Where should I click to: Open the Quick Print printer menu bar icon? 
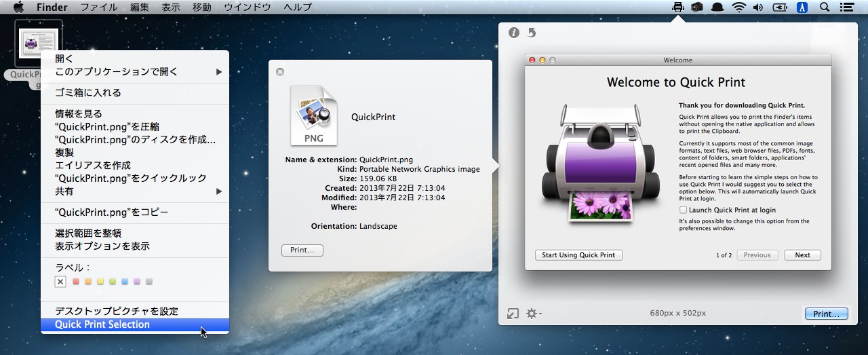[677, 7]
